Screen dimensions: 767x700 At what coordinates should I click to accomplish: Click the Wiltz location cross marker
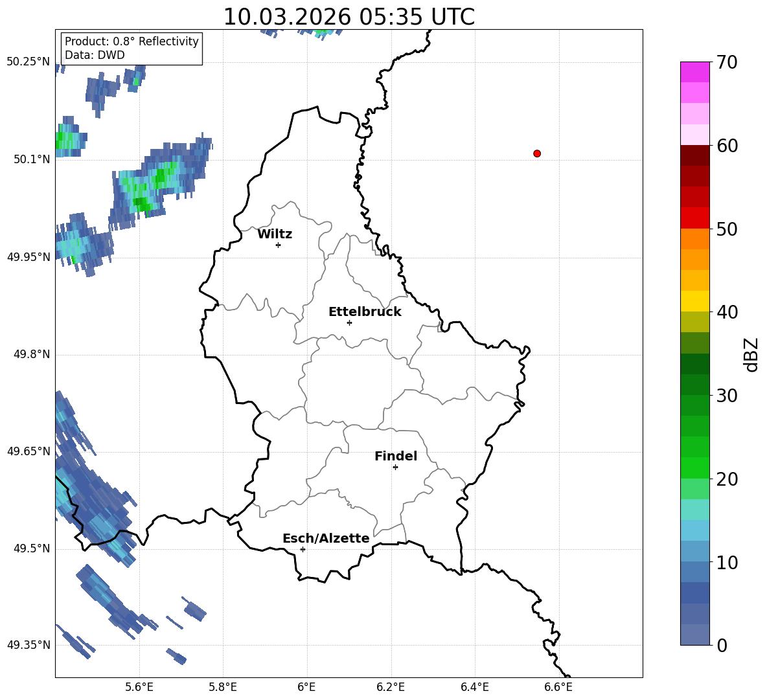tap(279, 245)
